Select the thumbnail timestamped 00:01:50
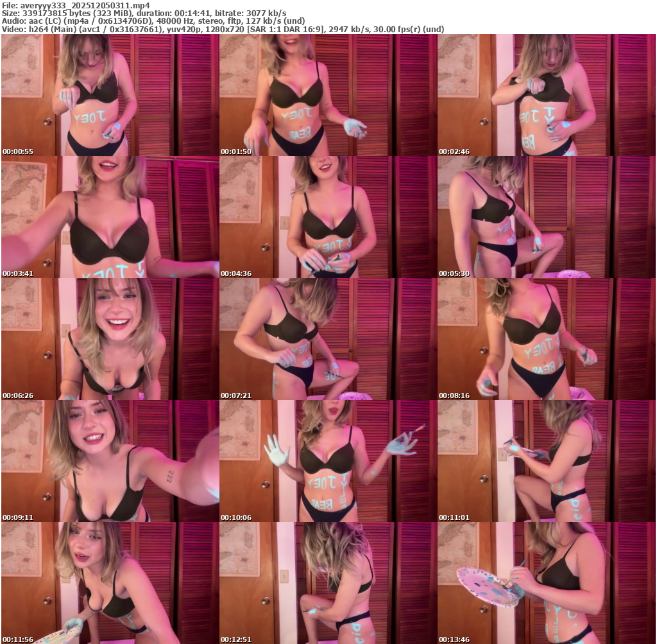657x644 pixels. 328,95
